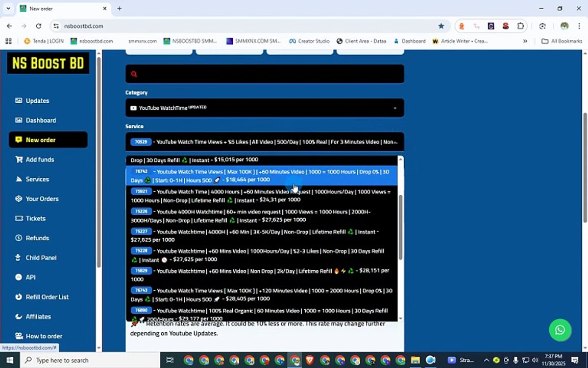The width and height of the screenshot is (588, 368).
Task: Show more bookmarks with the chevron
Action: [525, 41]
